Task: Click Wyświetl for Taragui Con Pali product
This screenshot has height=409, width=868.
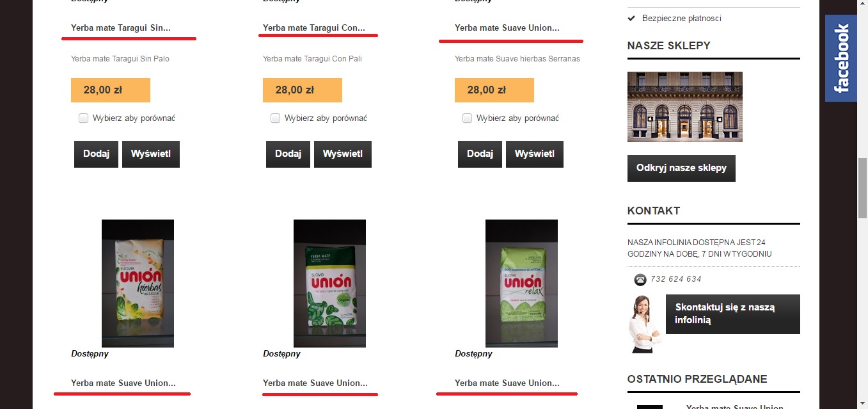Action: click(343, 154)
